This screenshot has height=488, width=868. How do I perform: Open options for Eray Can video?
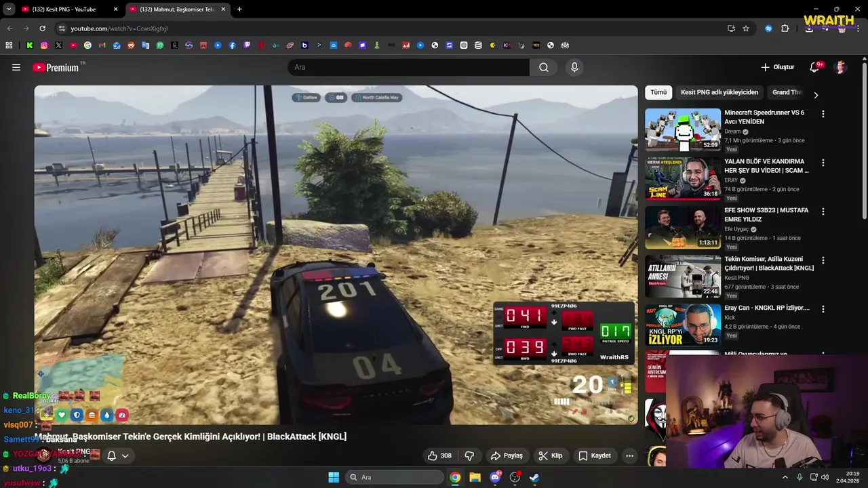823,309
